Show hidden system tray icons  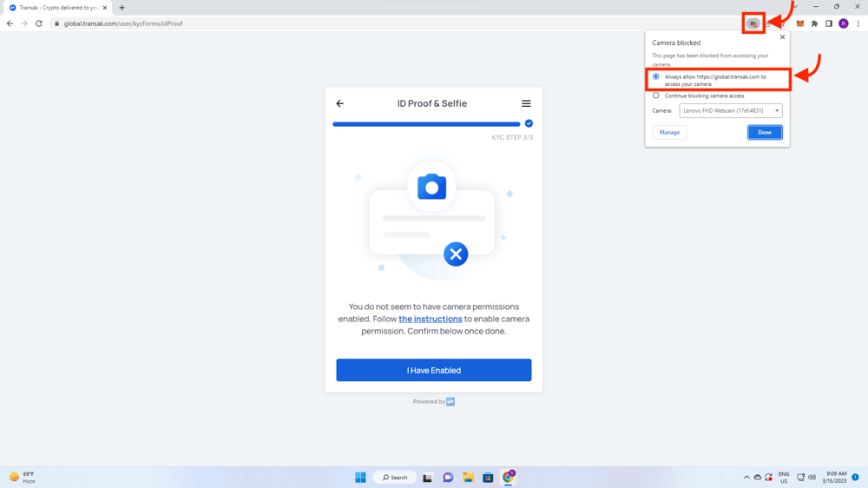click(746, 478)
